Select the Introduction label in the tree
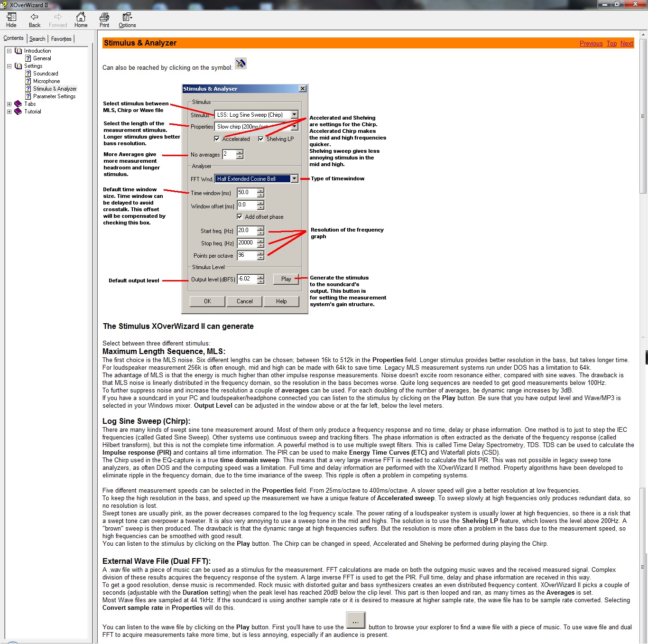 [x=37, y=51]
